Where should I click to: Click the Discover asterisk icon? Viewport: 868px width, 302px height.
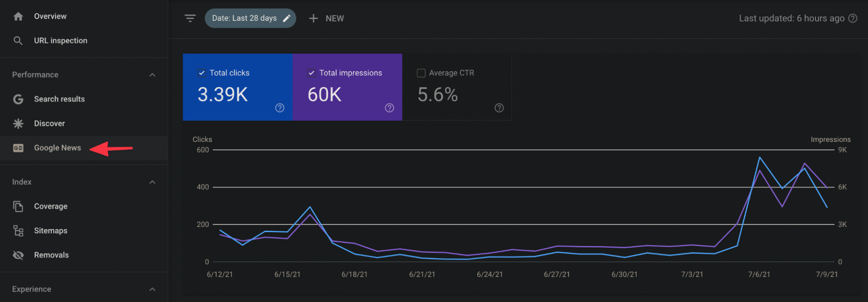18,124
